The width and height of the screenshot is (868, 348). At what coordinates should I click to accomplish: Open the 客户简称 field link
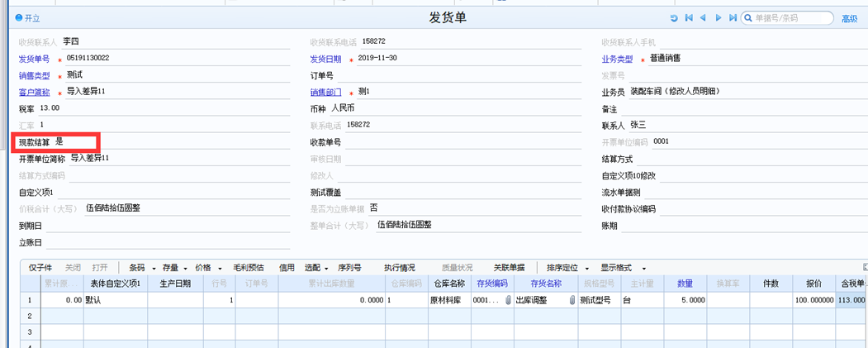coord(35,93)
